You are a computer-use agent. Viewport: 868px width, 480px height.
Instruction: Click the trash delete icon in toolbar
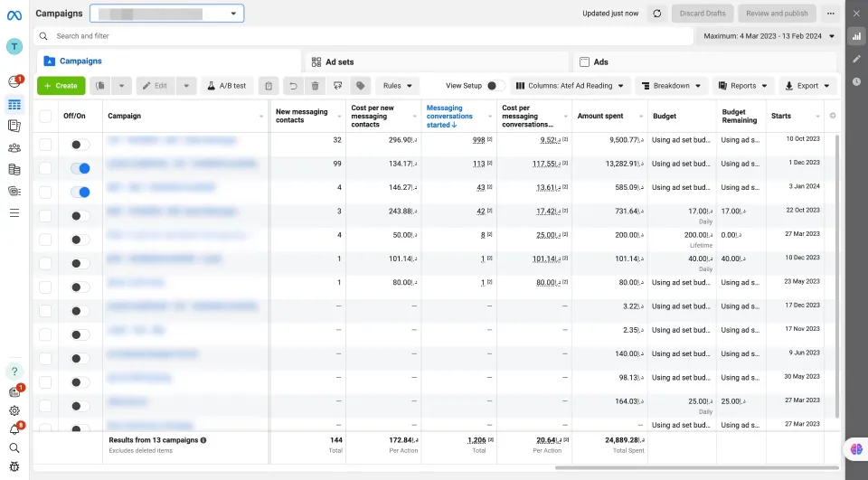click(315, 86)
